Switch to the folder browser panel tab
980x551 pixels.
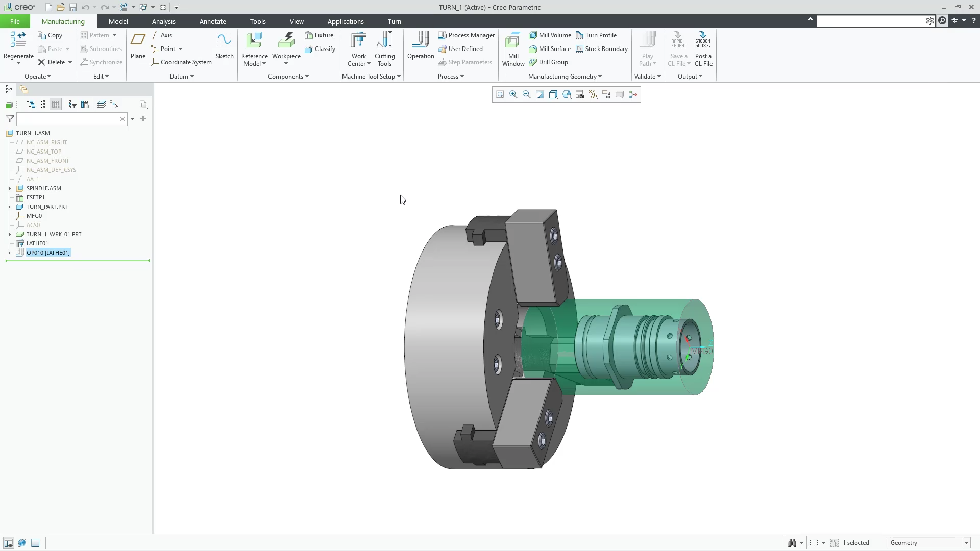tap(24, 90)
